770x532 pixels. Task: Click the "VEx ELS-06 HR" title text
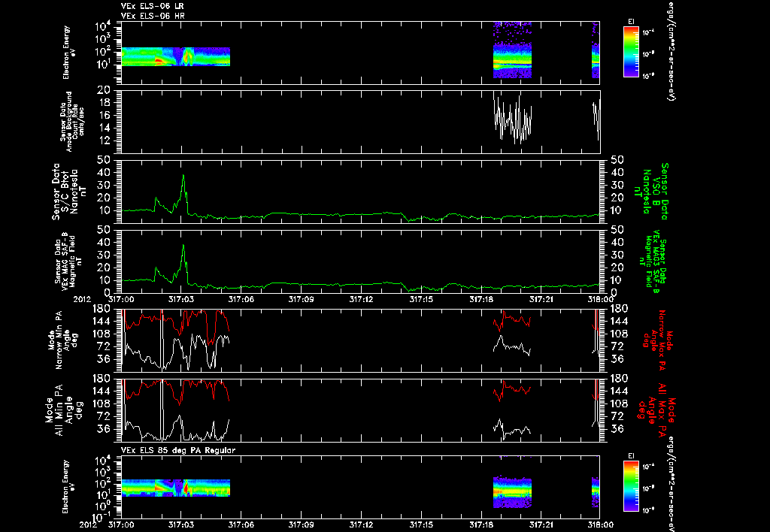152,16
